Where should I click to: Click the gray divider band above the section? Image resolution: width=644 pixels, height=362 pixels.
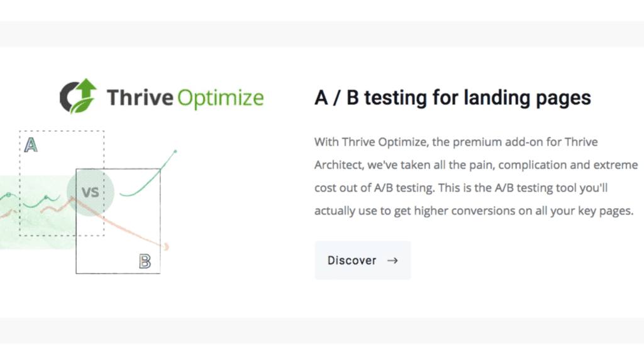[322, 34]
